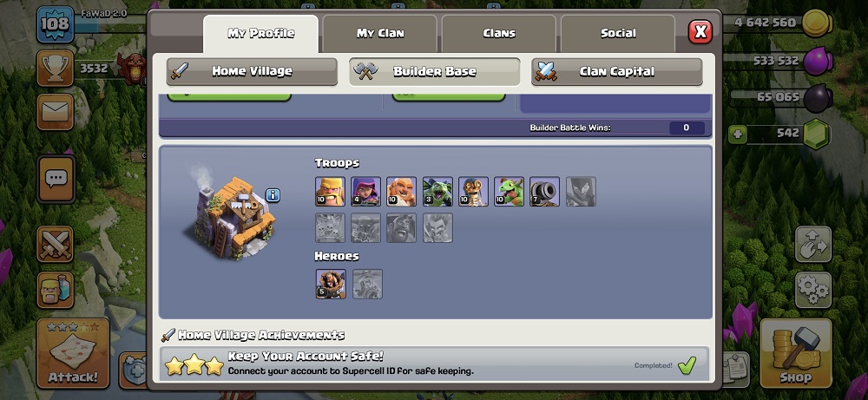The width and height of the screenshot is (868, 400).
Task: Switch to the Clans tab
Action: pyautogui.click(x=499, y=34)
